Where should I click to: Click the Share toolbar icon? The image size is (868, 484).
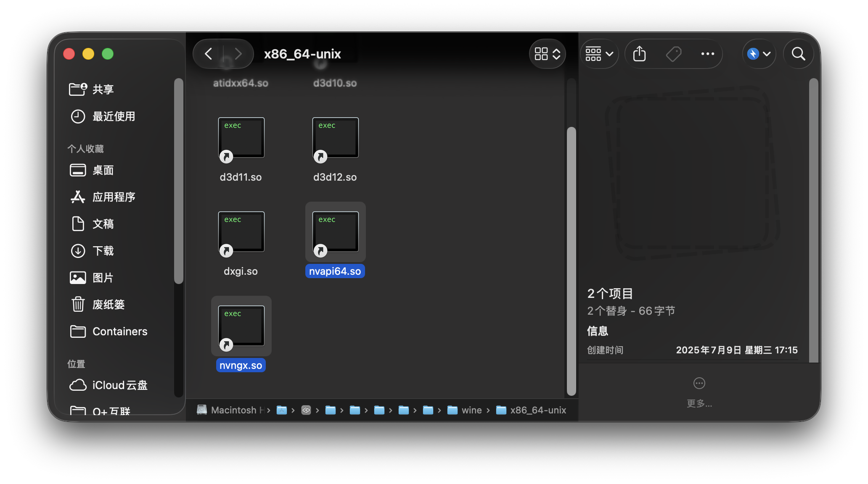click(x=639, y=54)
